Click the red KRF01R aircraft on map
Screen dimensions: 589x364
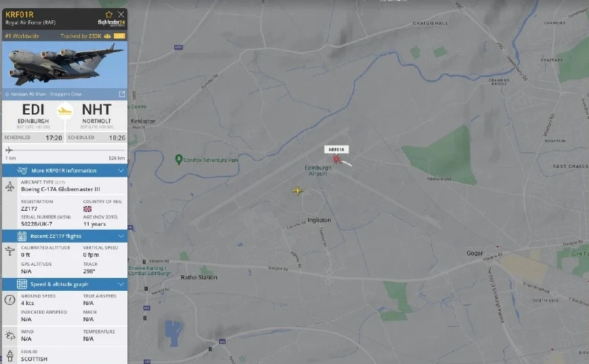coord(337,159)
